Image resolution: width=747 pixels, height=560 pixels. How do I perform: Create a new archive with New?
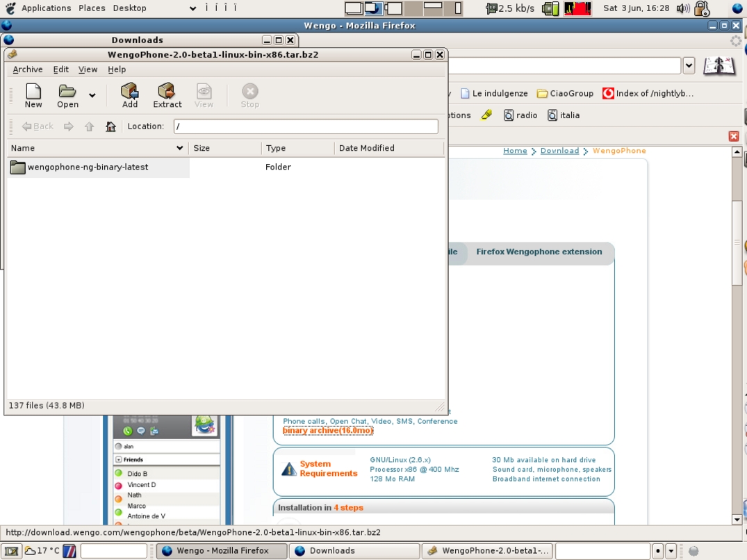(33, 95)
